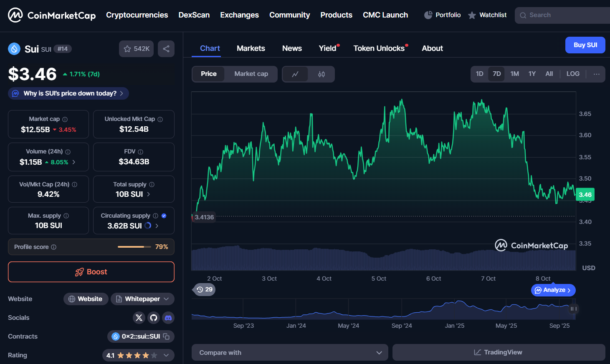Viewport: 610px width, 364px height.
Task: Open the Markets tab
Action: pos(251,48)
